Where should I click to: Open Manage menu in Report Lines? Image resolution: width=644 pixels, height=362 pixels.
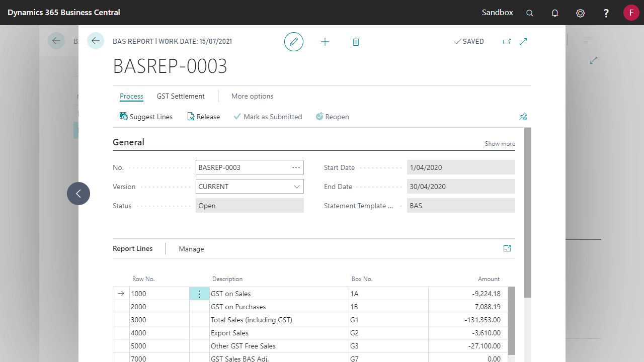click(191, 249)
